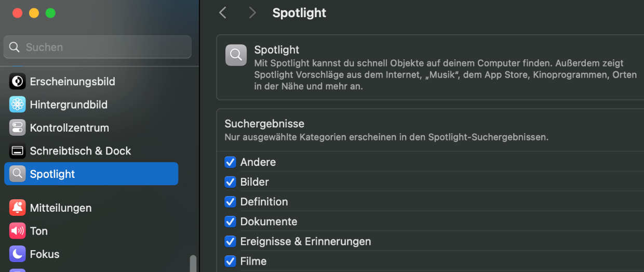This screenshot has height=272, width=644.
Task: Uncheck the Andere checkbox
Action: click(230, 162)
